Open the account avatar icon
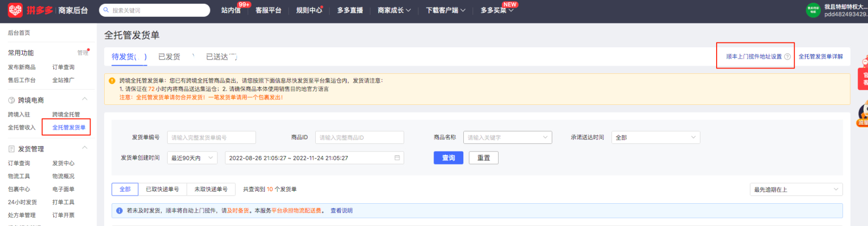Viewport: 868px width, 226px height. pyautogui.click(x=813, y=10)
